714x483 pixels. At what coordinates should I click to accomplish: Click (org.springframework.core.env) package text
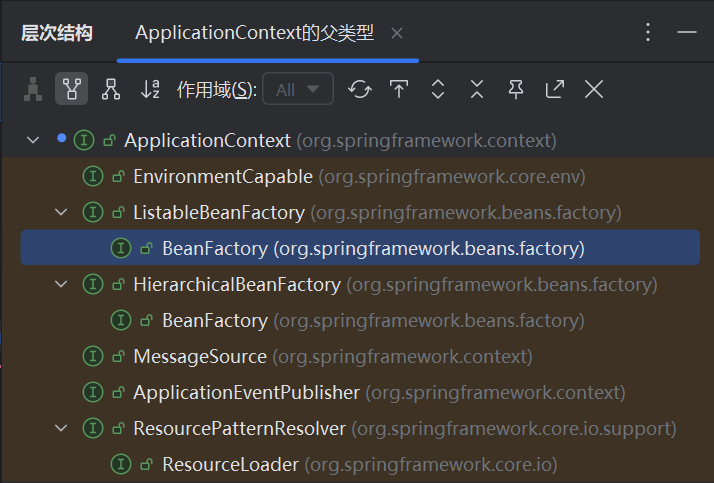tap(452, 177)
